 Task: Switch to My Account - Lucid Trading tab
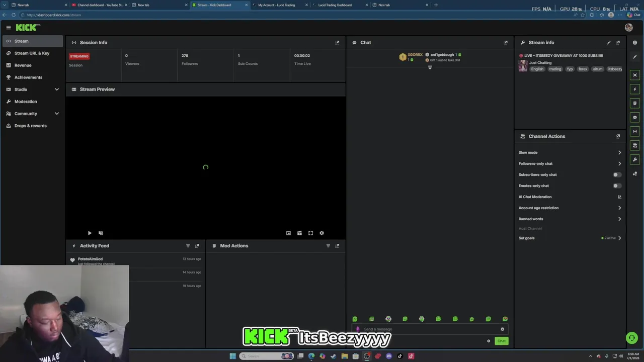click(279, 5)
